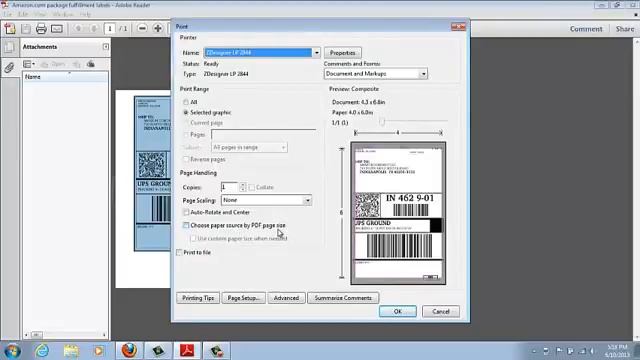Open media player from taskbar

tap(98, 351)
